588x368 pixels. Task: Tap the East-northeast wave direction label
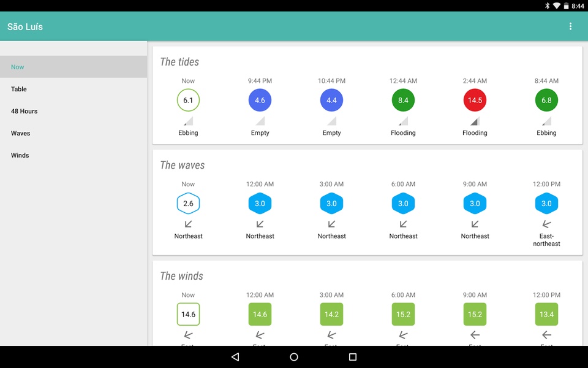tap(546, 240)
